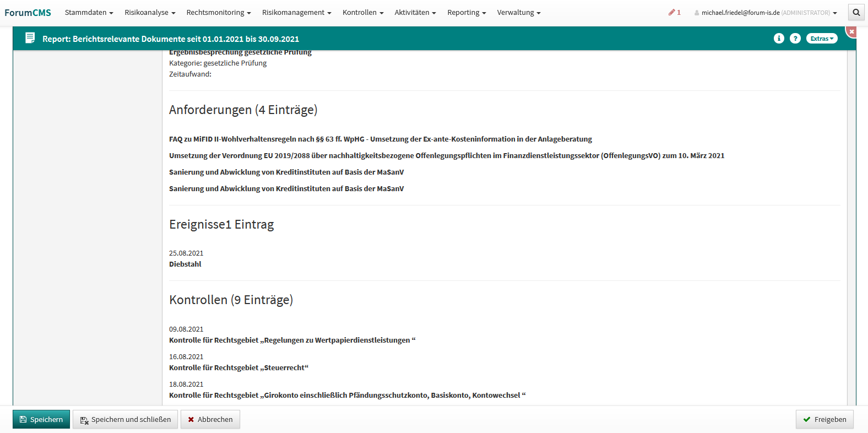This screenshot has width=868, height=433.
Task: Open help via question mark icon
Action: (795, 38)
